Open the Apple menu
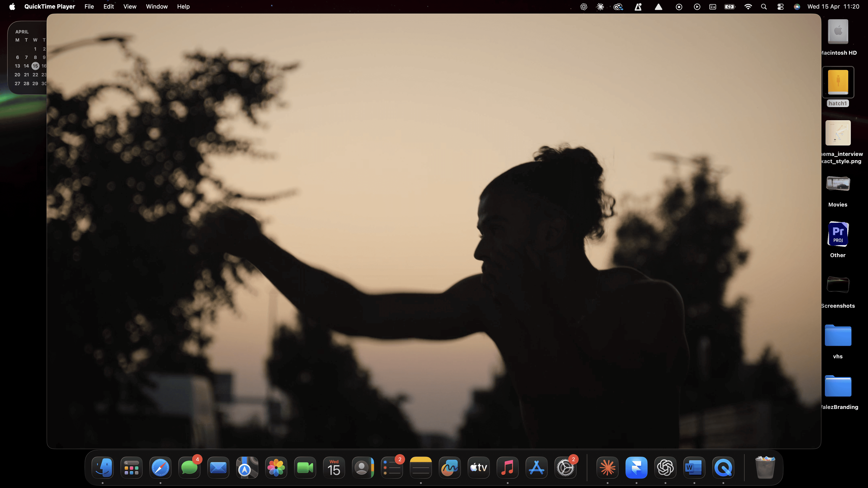 (12, 7)
